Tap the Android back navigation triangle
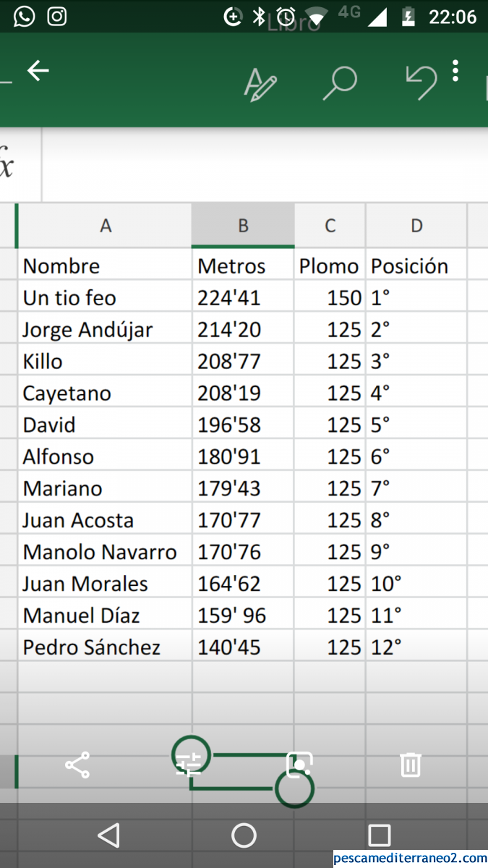488x868 pixels. pos(108,835)
